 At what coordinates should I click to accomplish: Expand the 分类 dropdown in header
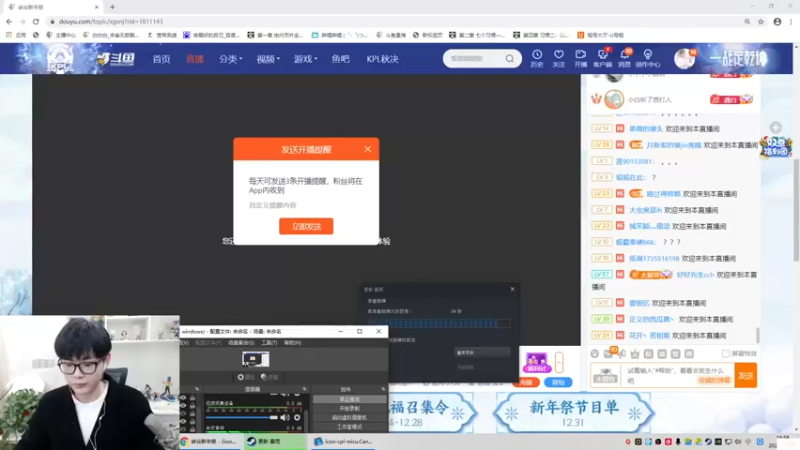[230, 59]
